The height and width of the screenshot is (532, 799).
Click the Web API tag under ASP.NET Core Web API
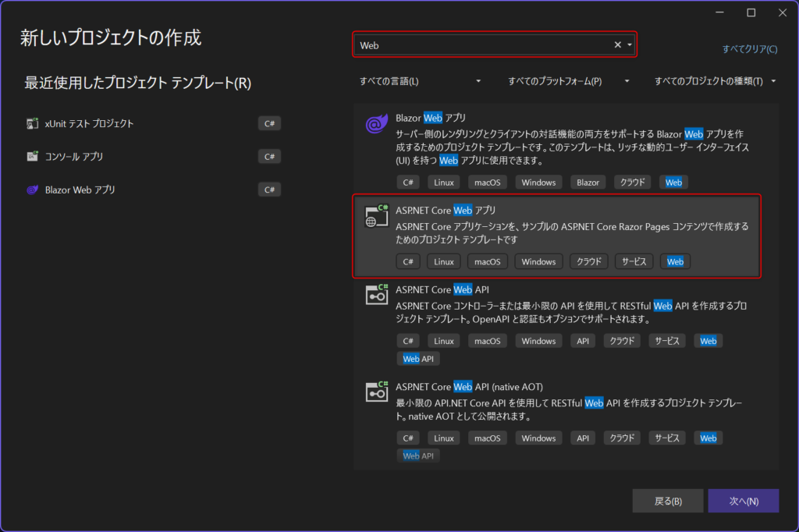click(418, 359)
